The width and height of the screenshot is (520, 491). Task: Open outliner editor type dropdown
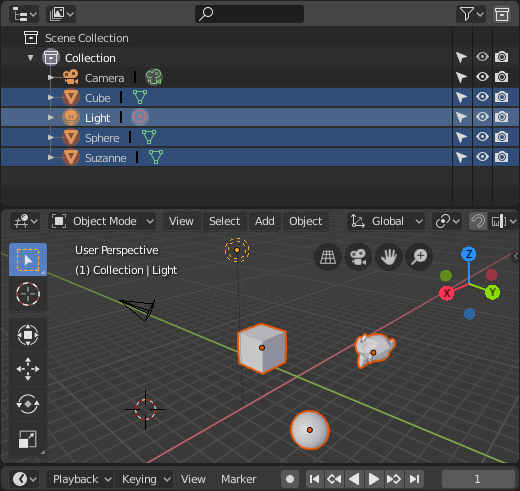coord(24,14)
